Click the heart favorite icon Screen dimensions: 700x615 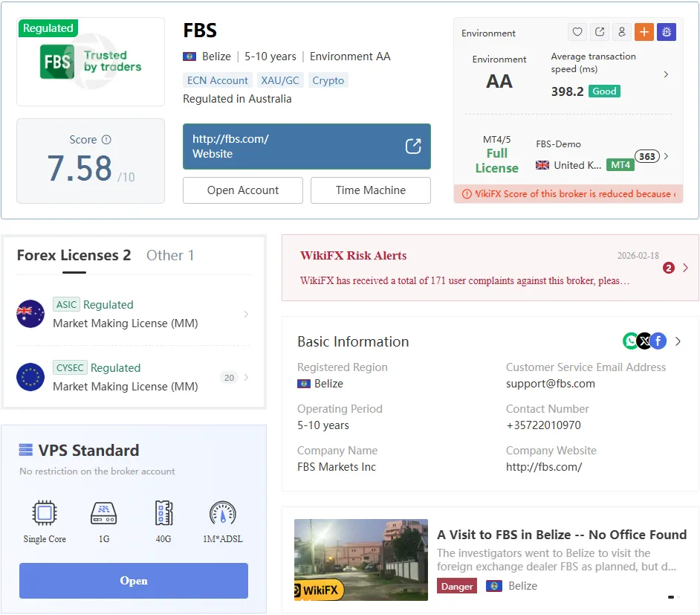[577, 32]
